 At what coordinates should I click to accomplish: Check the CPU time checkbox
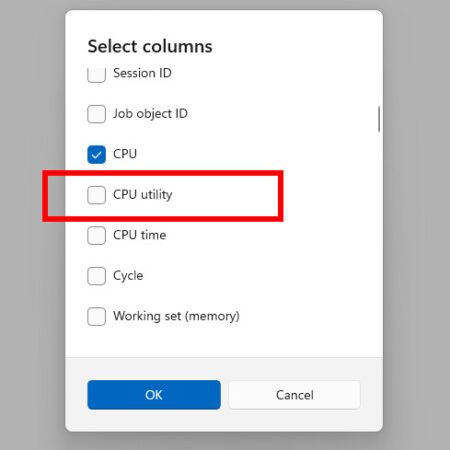pyautogui.click(x=96, y=235)
